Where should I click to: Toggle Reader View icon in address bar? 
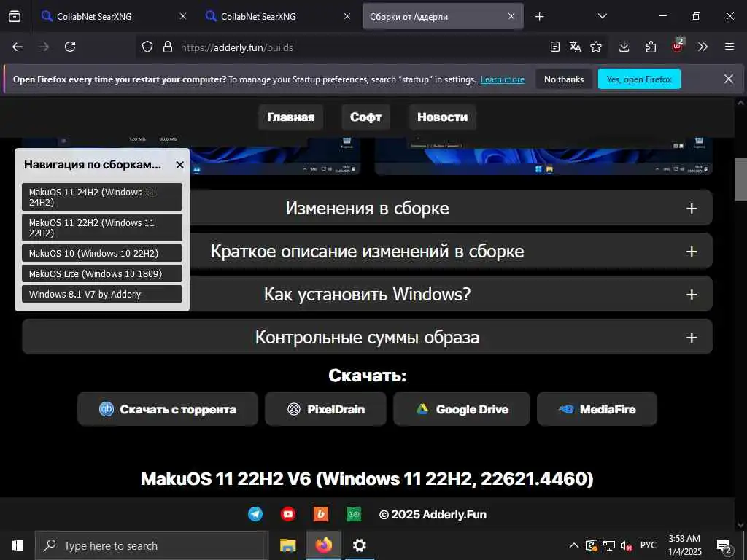point(554,47)
